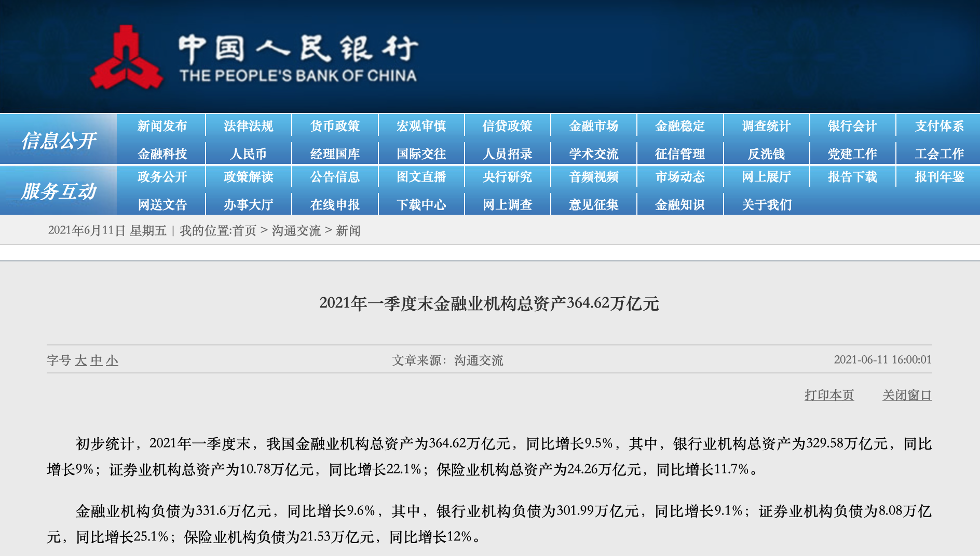Set font size to small (小)
The height and width of the screenshot is (556, 980).
coord(112,360)
